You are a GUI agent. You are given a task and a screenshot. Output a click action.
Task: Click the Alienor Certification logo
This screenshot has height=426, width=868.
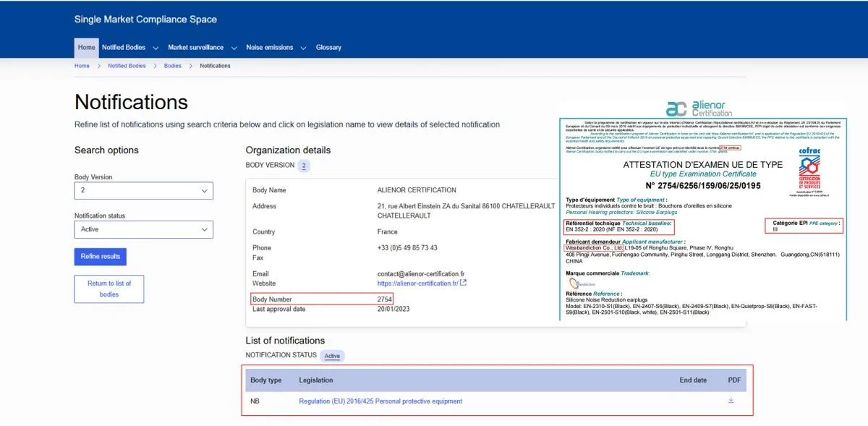699,108
